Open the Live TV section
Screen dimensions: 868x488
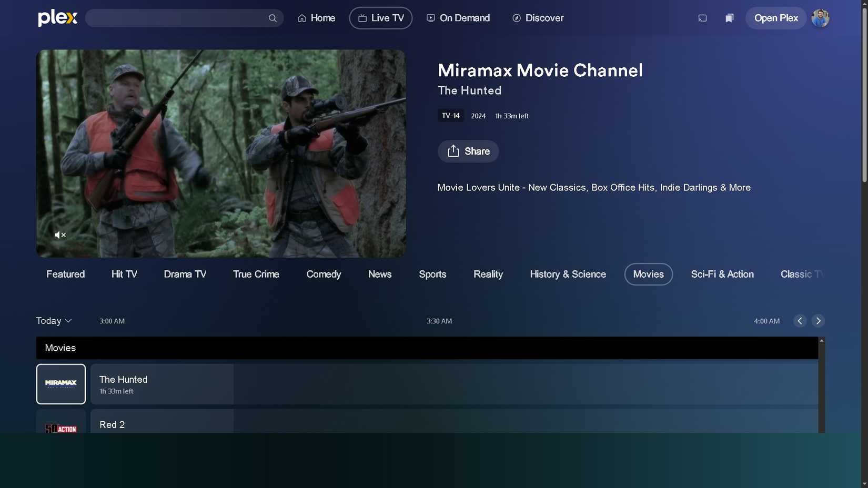[x=381, y=18]
